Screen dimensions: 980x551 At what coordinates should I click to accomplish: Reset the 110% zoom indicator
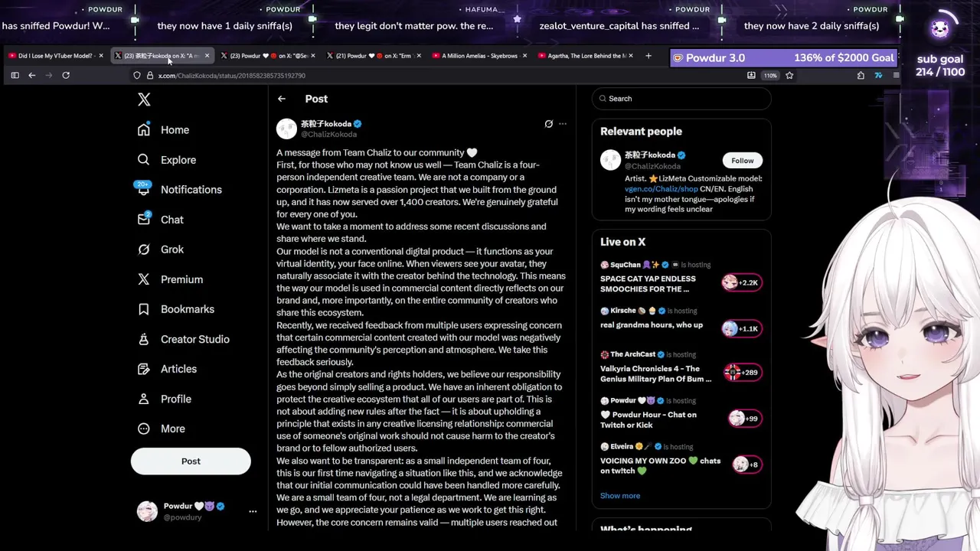pos(770,76)
